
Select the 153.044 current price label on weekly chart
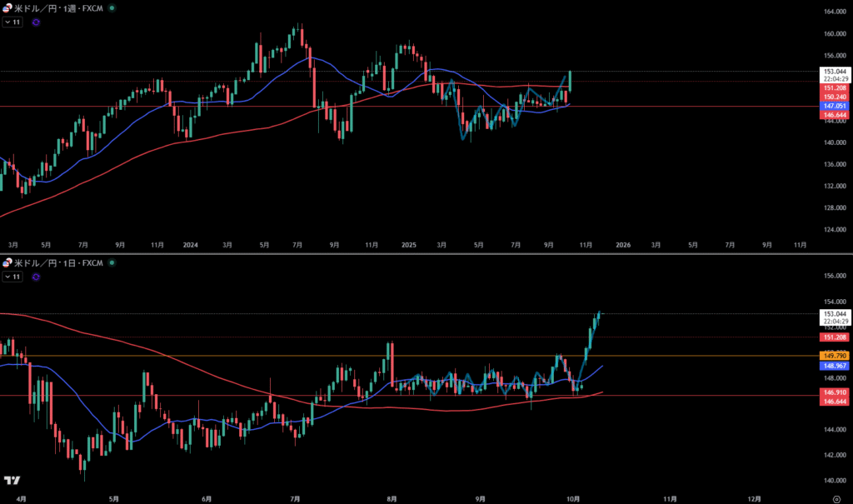[836, 72]
